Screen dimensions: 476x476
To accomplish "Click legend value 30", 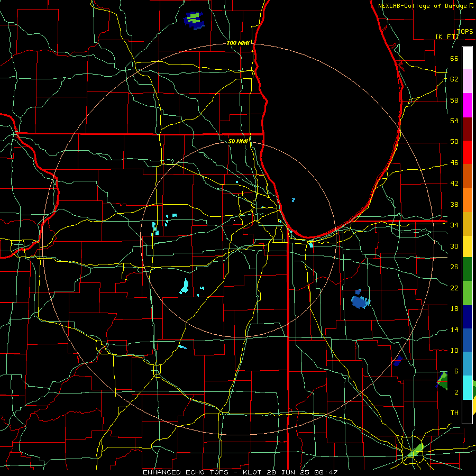I will (454, 246).
